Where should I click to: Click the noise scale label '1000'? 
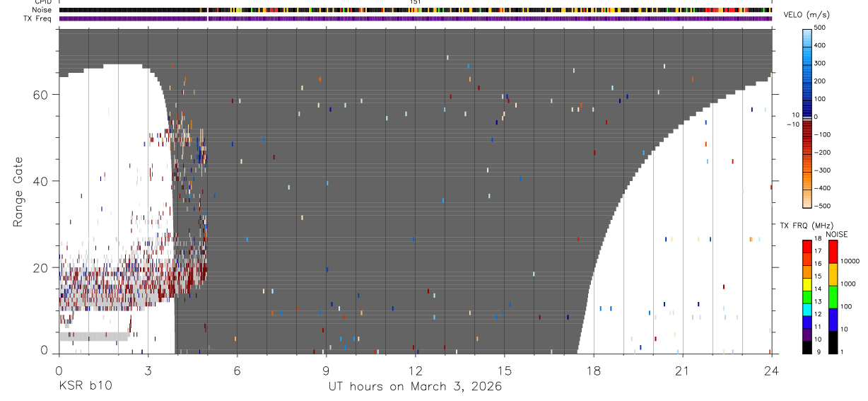click(x=848, y=284)
